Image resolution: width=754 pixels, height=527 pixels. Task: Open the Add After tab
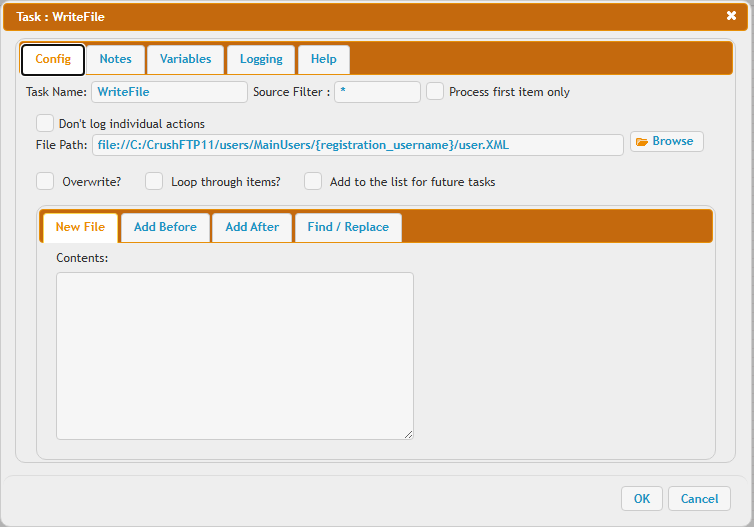coord(252,227)
